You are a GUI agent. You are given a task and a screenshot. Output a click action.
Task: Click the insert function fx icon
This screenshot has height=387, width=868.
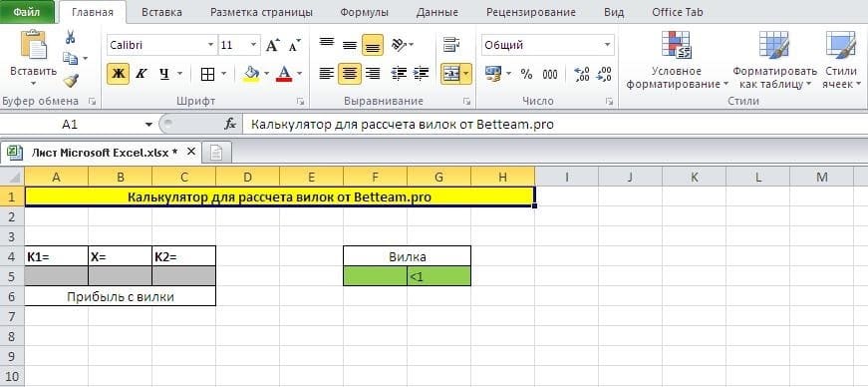230,125
